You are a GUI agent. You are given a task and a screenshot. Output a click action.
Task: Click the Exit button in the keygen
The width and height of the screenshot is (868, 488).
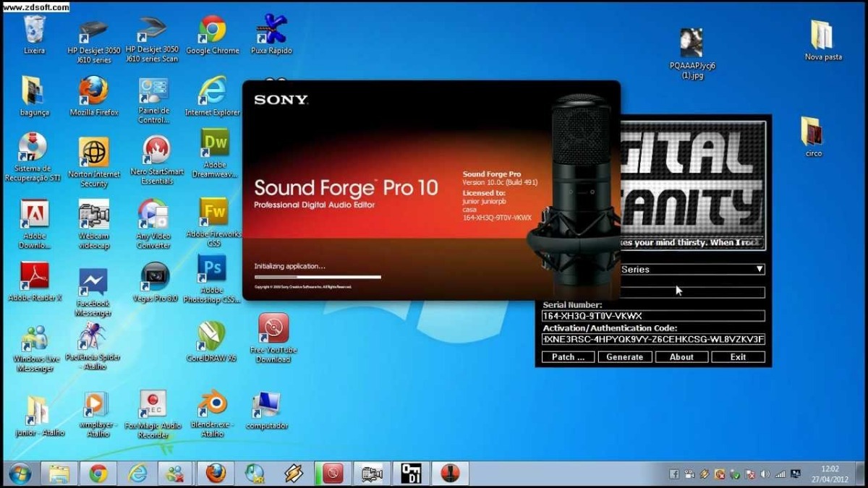pos(738,357)
